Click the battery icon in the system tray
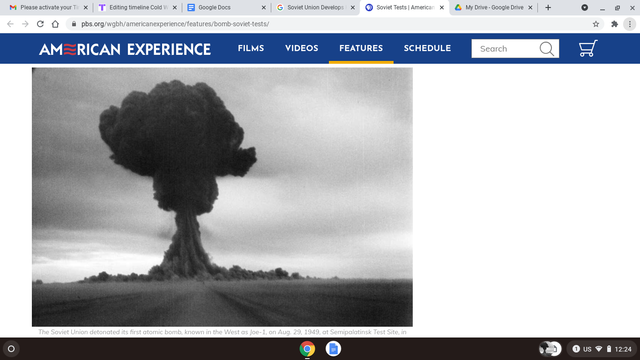Viewport: 640px width, 360px height. pos(609,349)
